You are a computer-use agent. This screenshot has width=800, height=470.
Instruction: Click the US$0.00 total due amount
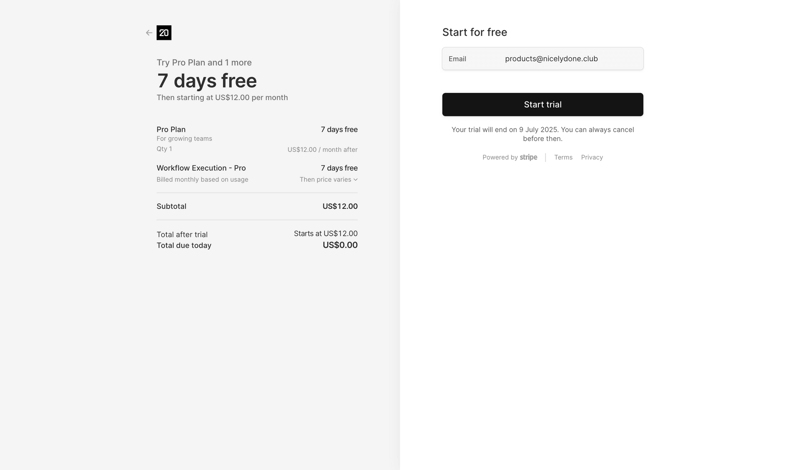(340, 245)
